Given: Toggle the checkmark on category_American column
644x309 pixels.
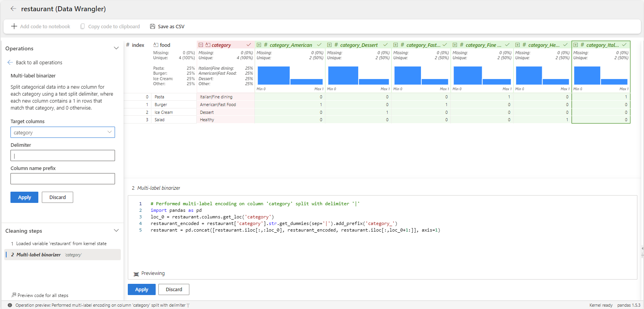Looking at the screenshot, I should pos(319,45).
